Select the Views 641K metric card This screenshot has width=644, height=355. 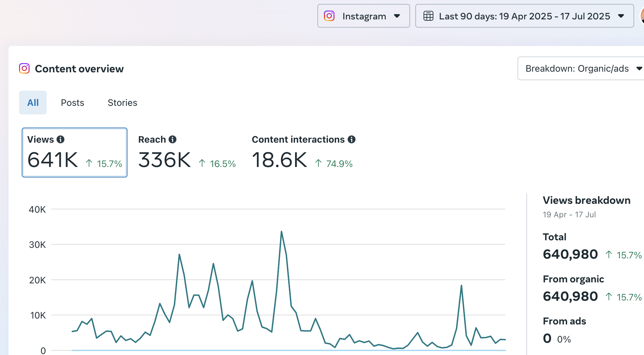(x=74, y=153)
